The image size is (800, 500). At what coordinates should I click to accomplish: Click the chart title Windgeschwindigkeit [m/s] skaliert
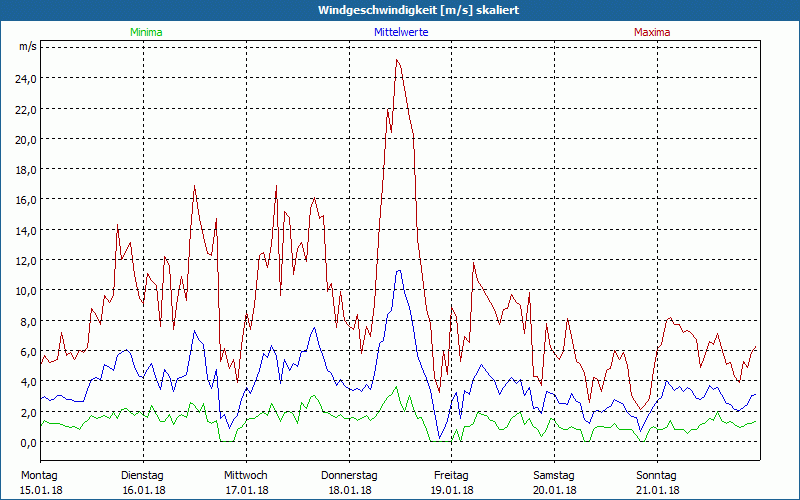pos(418,10)
